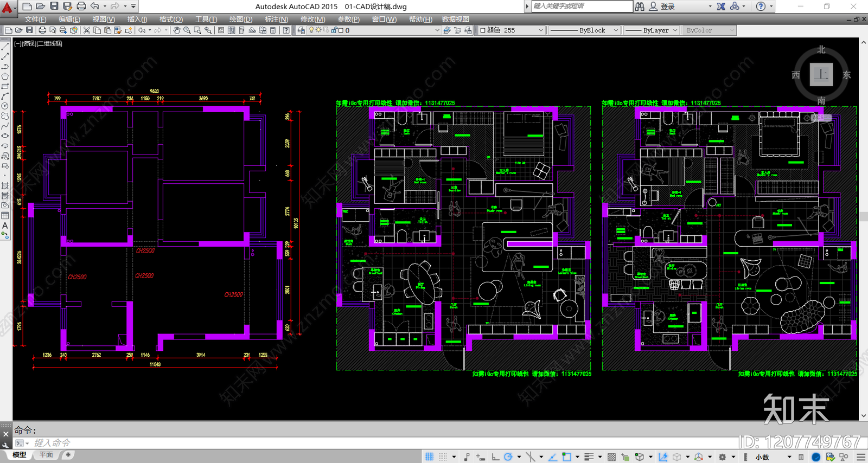Click the 上 face on ViewCube
This screenshot has height=463, width=868.
point(821,74)
